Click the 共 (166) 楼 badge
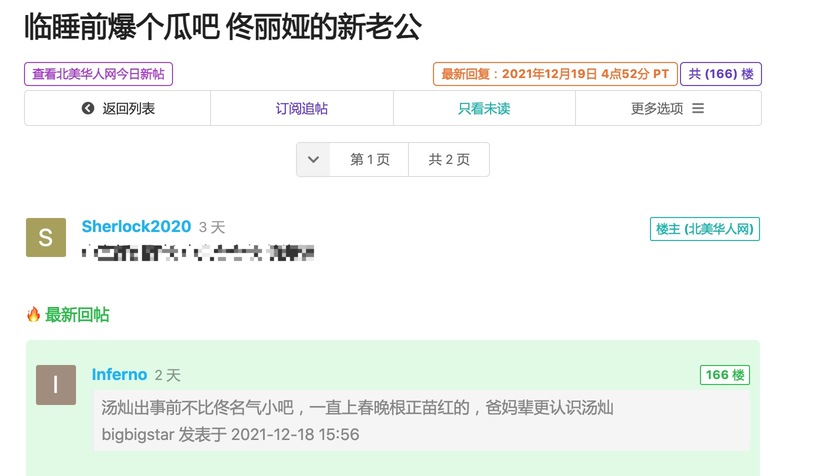 pos(720,74)
